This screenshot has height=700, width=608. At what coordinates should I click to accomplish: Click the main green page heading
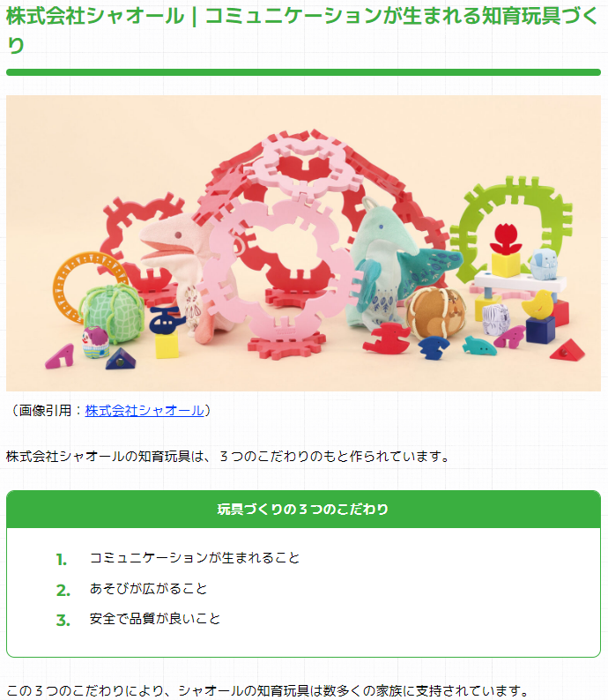point(302,30)
